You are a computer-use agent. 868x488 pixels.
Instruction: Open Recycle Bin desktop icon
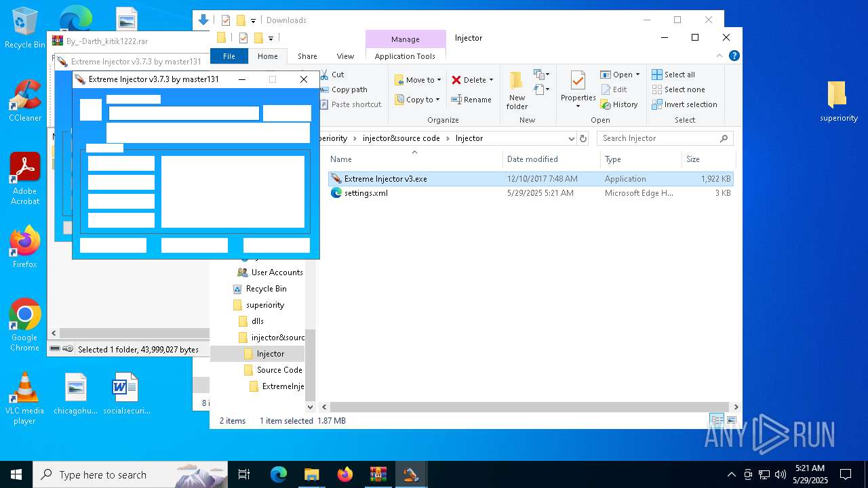click(24, 28)
